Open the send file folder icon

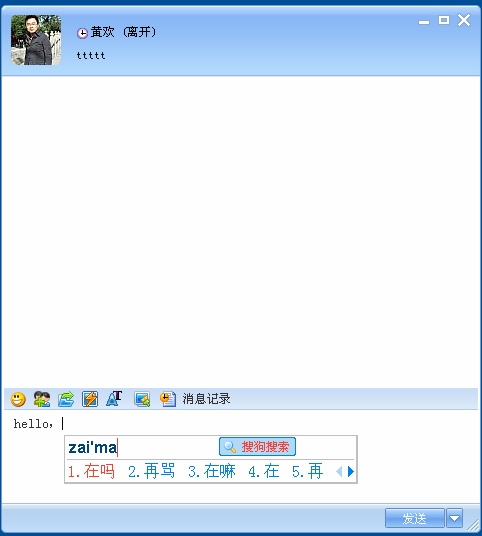tap(66, 399)
